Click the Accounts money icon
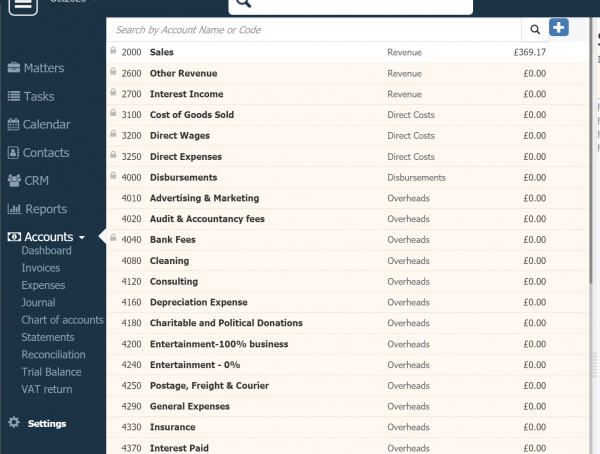 click(14, 237)
